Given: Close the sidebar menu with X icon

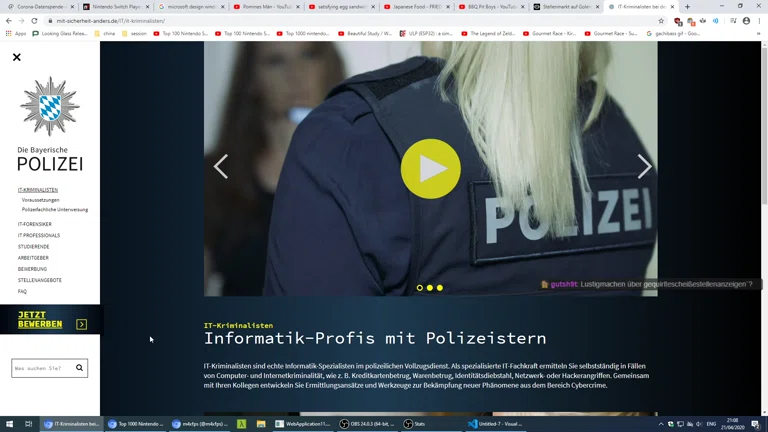Looking at the screenshot, I should point(17,57).
